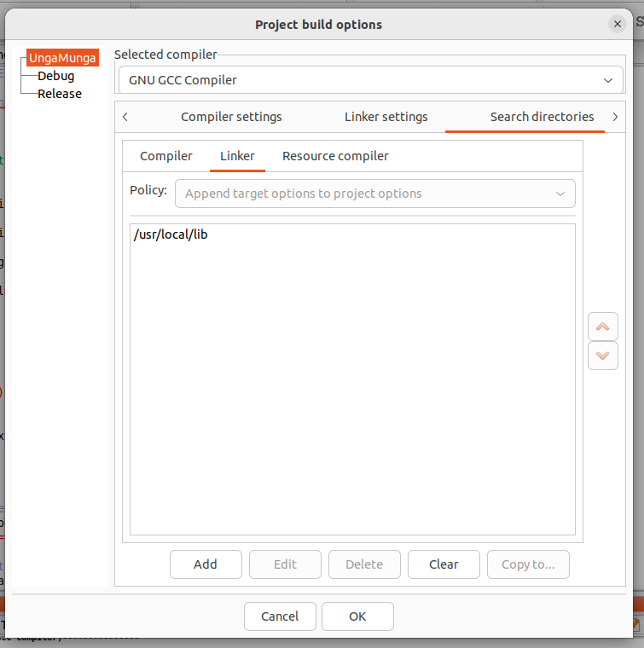This screenshot has height=648, width=644.
Task: Open the Policy dropdown
Action: (x=375, y=194)
